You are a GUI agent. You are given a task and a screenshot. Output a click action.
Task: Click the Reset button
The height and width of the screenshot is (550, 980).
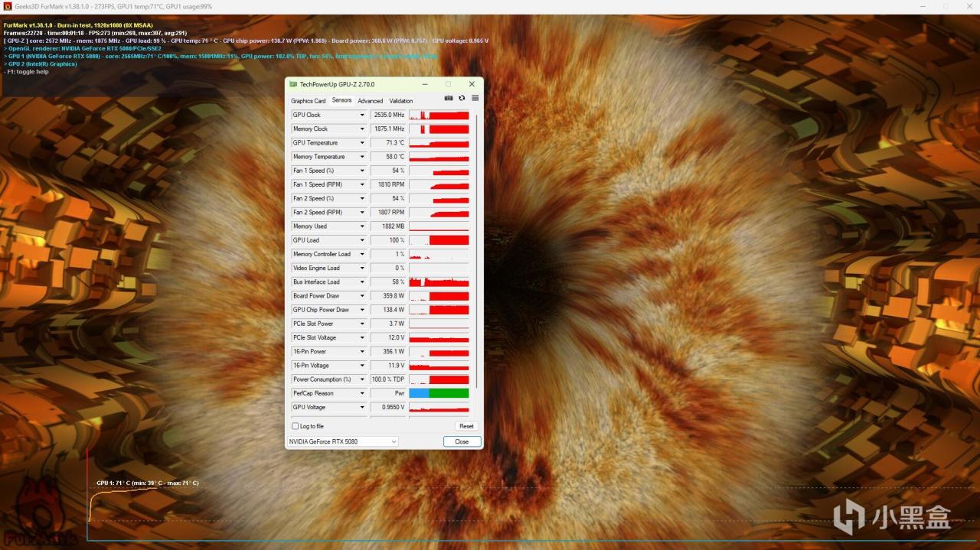(x=466, y=426)
